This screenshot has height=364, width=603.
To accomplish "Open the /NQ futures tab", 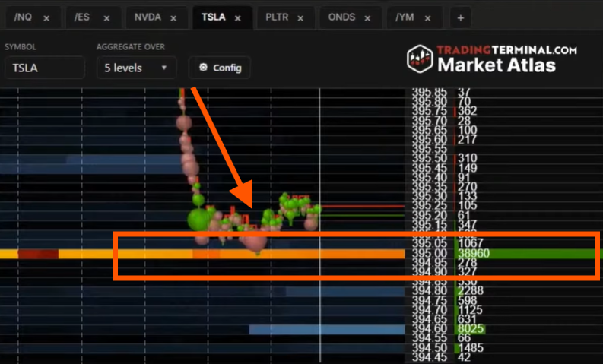I will tap(24, 17).
